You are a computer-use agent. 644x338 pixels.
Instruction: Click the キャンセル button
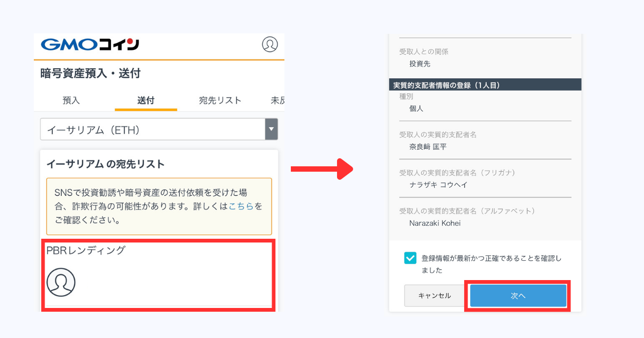point(434,296)
